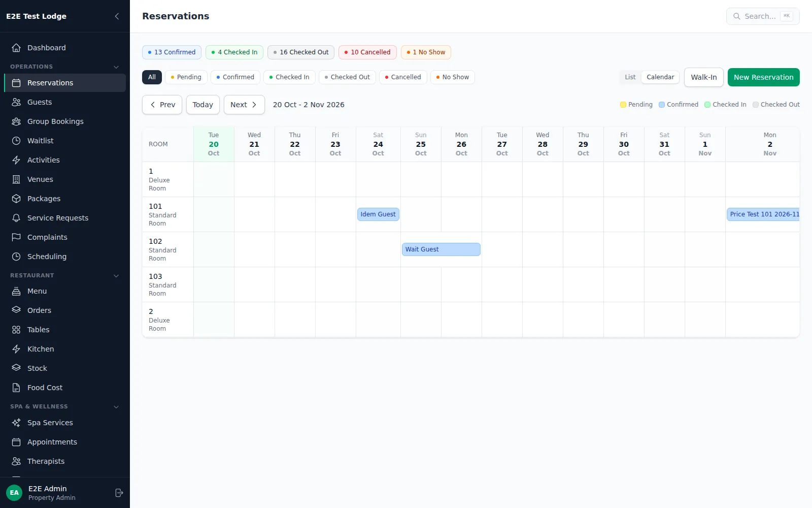Open Reservations in the sidebar
The image size is (812, 508).
65,83
